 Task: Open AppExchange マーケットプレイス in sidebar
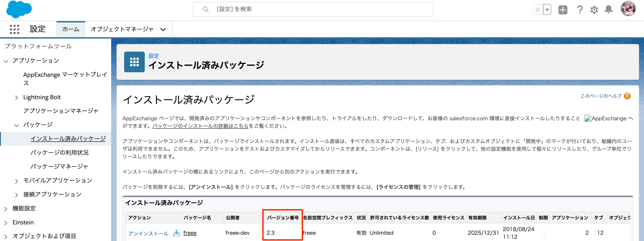[65, 79]
